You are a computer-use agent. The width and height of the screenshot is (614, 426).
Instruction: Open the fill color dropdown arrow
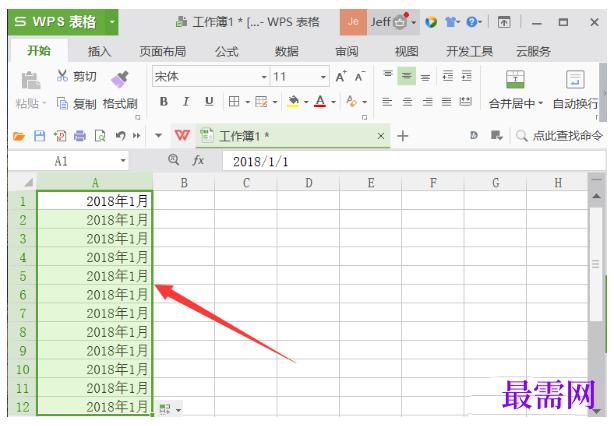click(x=306, y=102)
